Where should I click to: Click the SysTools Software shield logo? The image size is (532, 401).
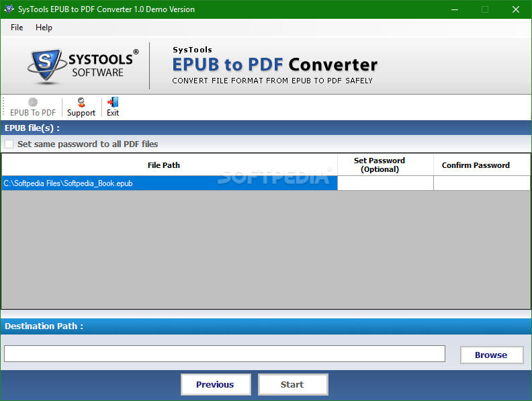46,65
